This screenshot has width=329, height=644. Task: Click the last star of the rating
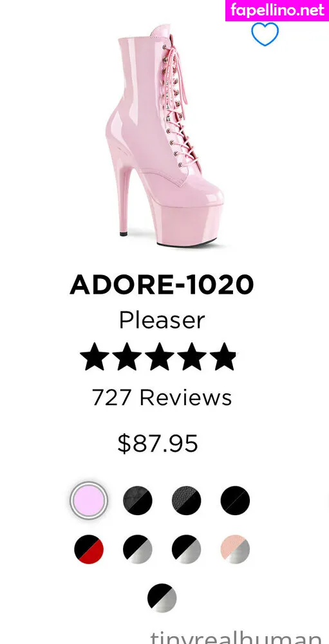click(x=223, y=357)
